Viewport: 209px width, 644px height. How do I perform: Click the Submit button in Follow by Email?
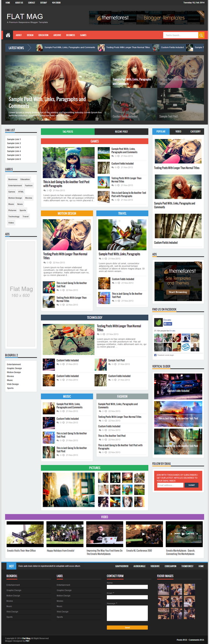click(192, 485)
